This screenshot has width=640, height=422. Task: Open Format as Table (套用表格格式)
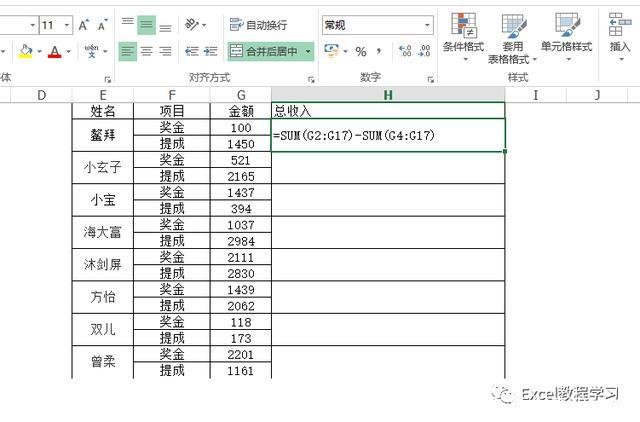[513, 38]
